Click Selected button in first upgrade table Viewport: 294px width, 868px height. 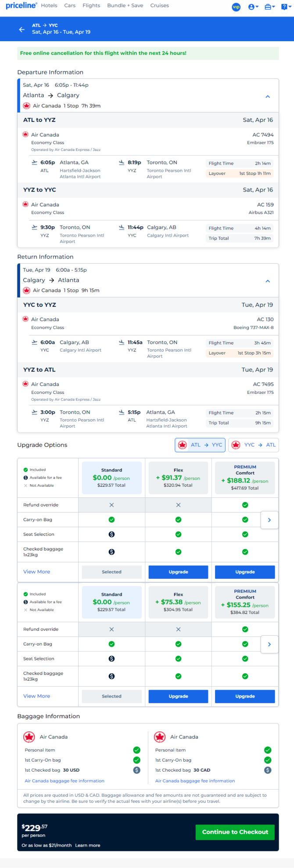click(112, 572)
